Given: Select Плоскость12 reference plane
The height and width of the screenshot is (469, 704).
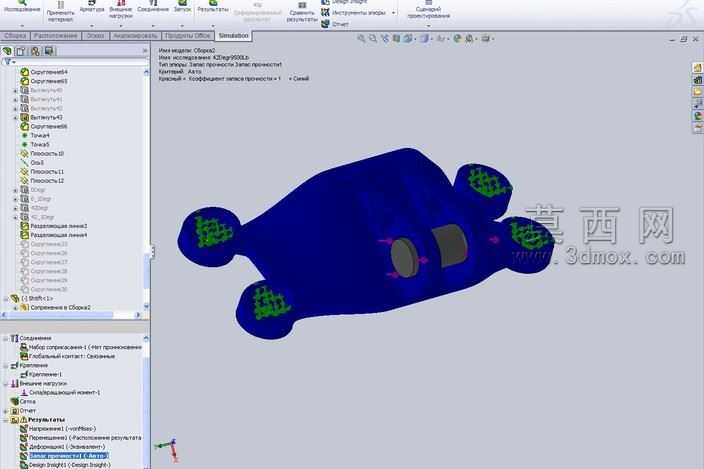Looking at the screenshot, I should point(42,181).
